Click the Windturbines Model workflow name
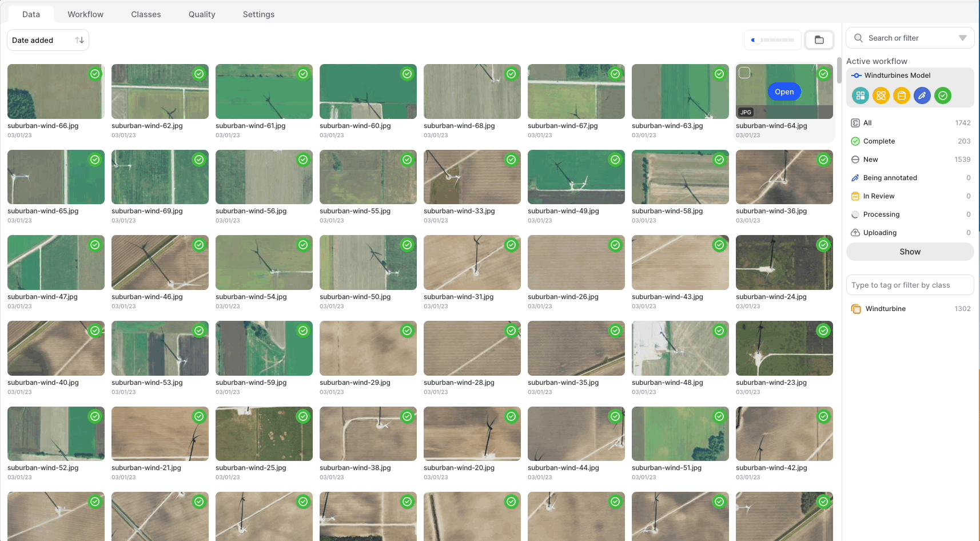 coord(898,75)
